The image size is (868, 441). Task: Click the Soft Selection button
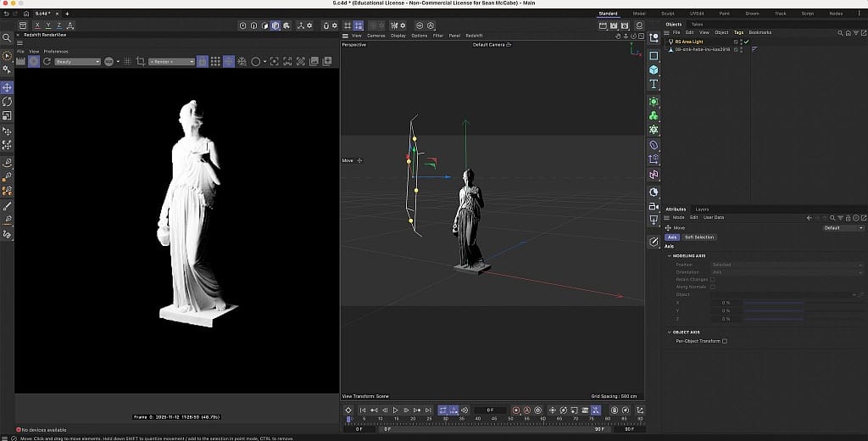699,237
